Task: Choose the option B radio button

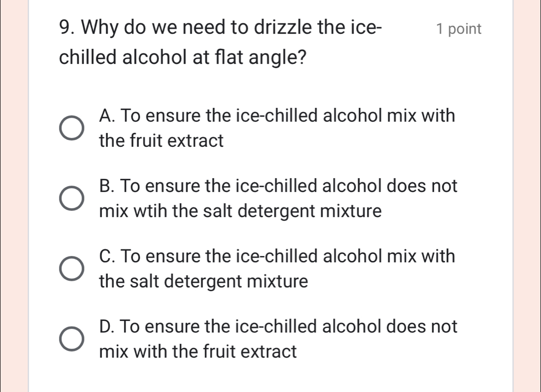Action: click(x=71, y=198)
